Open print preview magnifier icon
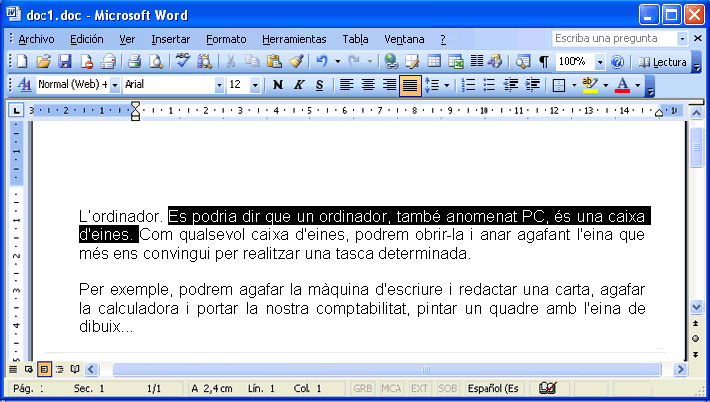The image size is (710, 402). (156, 62)
